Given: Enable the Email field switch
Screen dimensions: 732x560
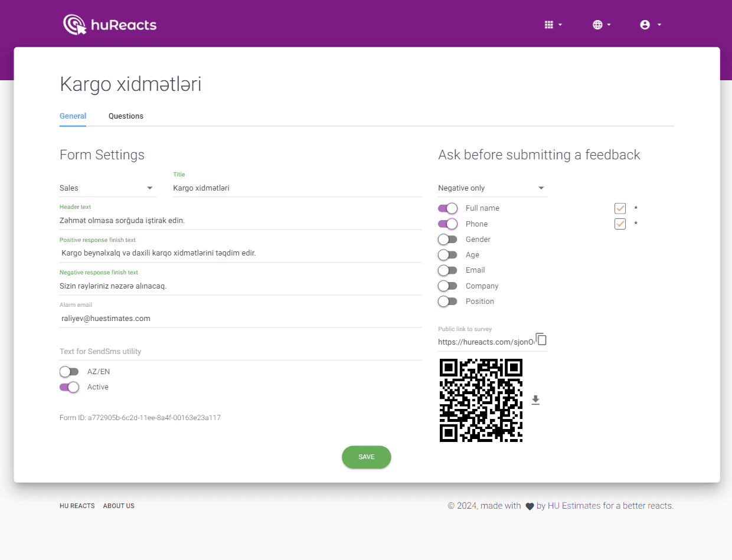Looking at the screenshot, I should point(448,270).
